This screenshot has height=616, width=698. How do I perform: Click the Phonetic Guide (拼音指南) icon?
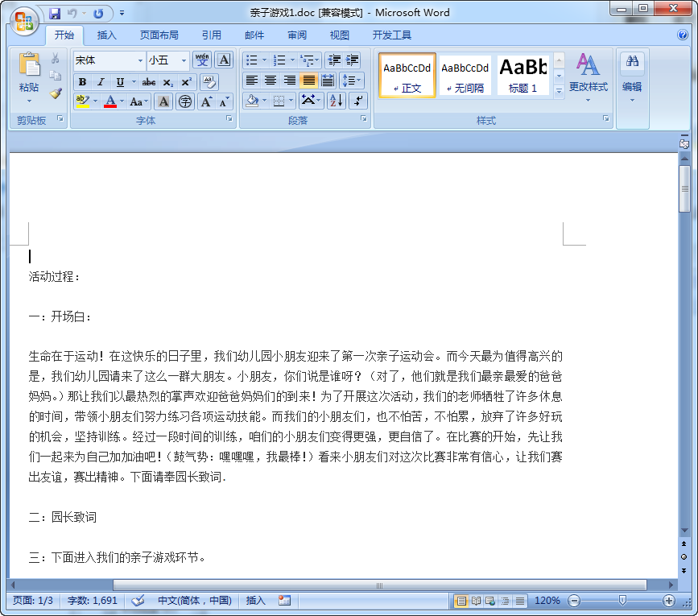[203, 60]
